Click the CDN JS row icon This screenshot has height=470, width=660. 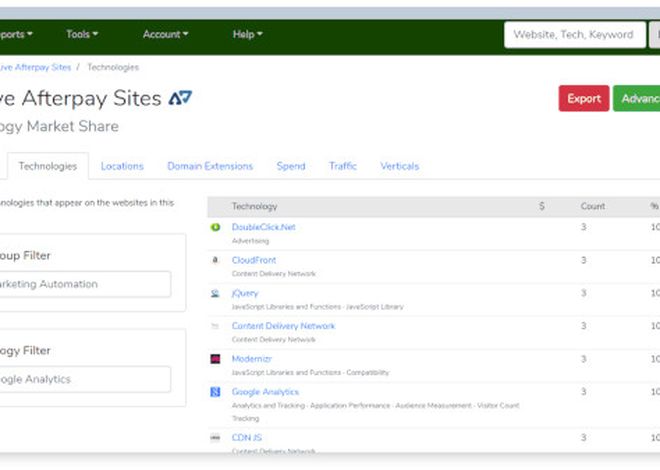pos(215,438)
